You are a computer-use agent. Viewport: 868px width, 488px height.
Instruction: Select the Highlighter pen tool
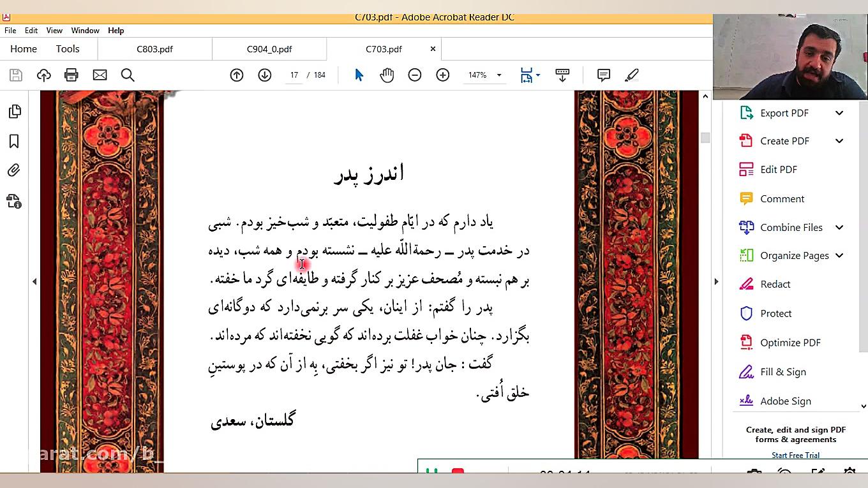click(x=631, y=75)
